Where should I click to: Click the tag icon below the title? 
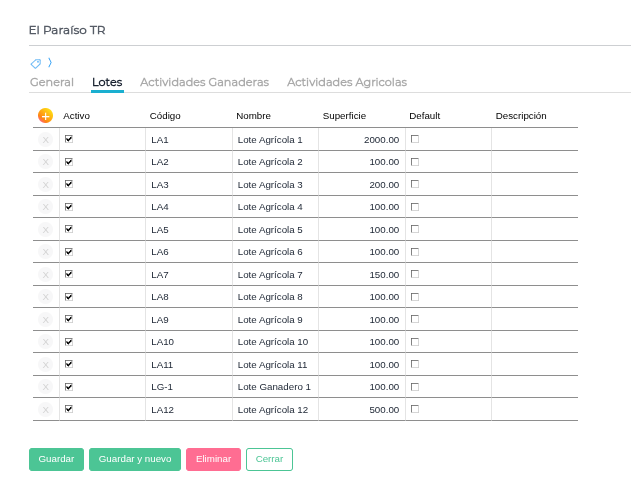(x=36, y=63)
